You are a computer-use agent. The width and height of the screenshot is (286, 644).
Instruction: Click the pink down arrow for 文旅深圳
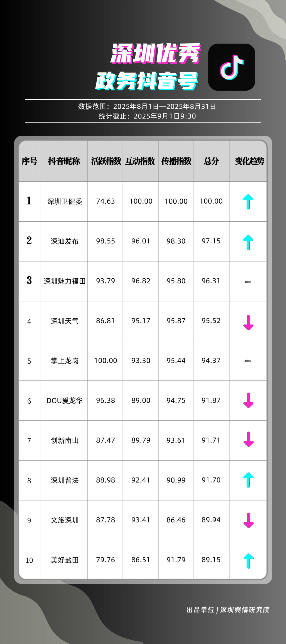click(248, 520)
